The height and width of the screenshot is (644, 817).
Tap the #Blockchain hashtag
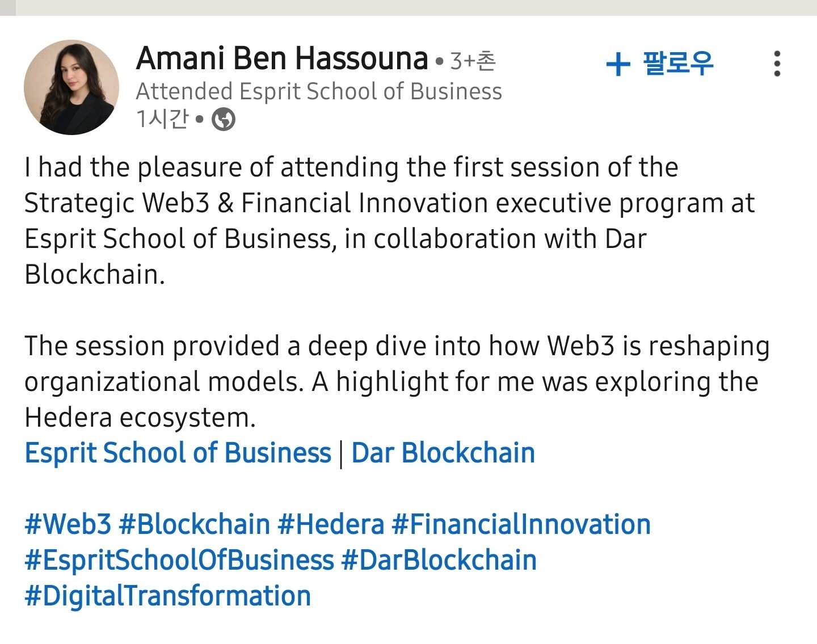pos(194,524)
